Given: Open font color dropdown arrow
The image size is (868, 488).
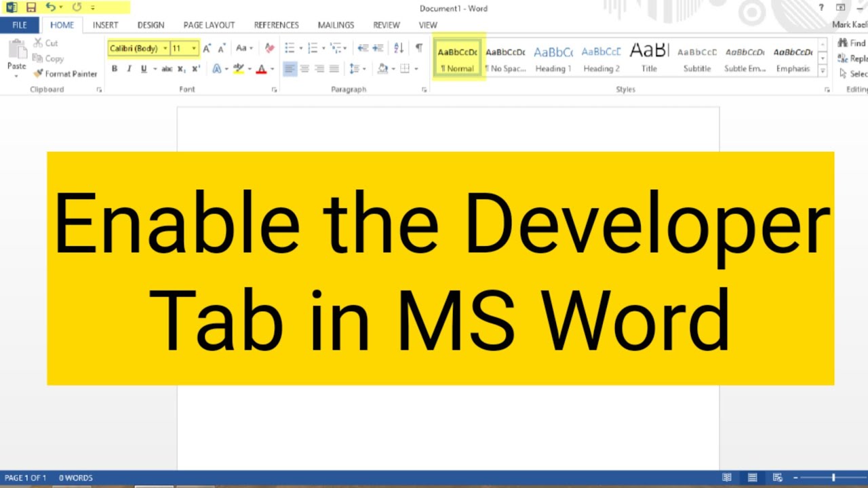Looking at the screenshot, I should coord(273,68).
